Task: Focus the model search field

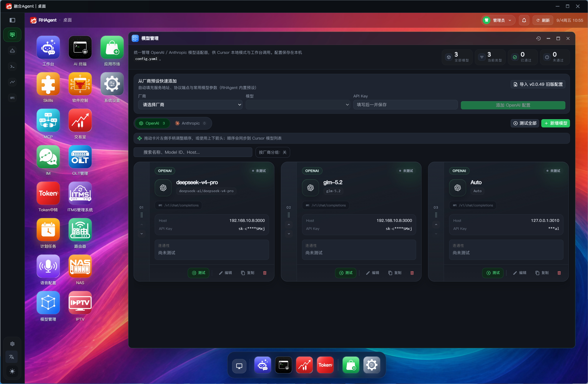Action: coord(193,152)
